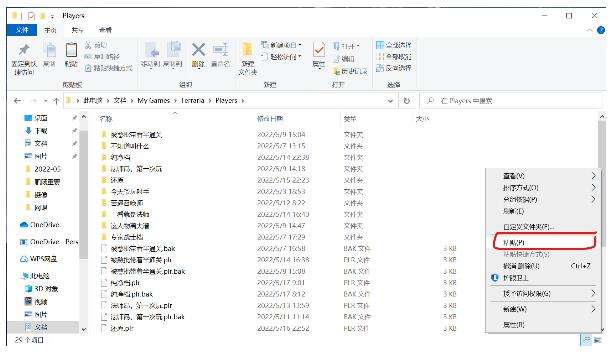The width and height of the screenshot is (614, 362).
Task: Click the Edit icon in Open group
Action: (336, 59)
